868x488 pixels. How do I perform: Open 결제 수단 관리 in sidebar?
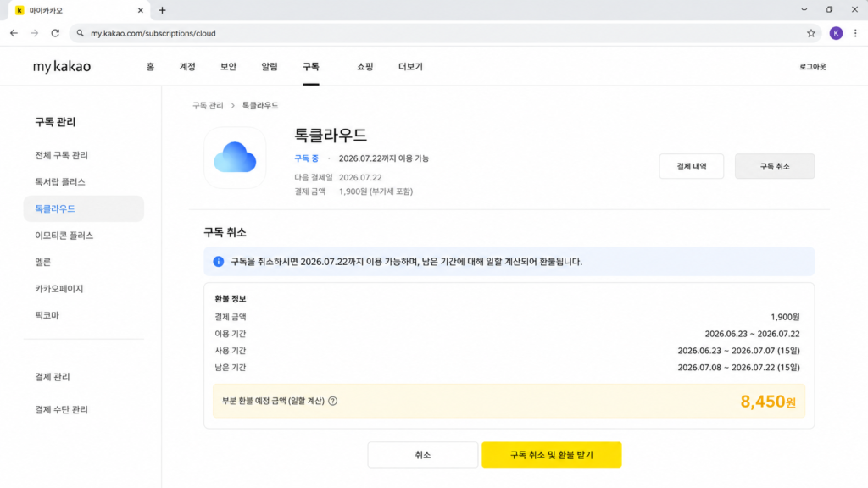[x=61, y=409]
